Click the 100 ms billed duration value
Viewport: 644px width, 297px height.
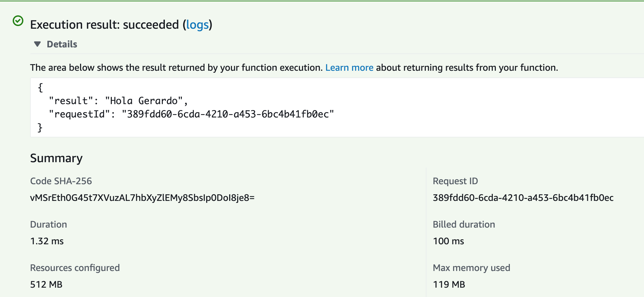448,241
